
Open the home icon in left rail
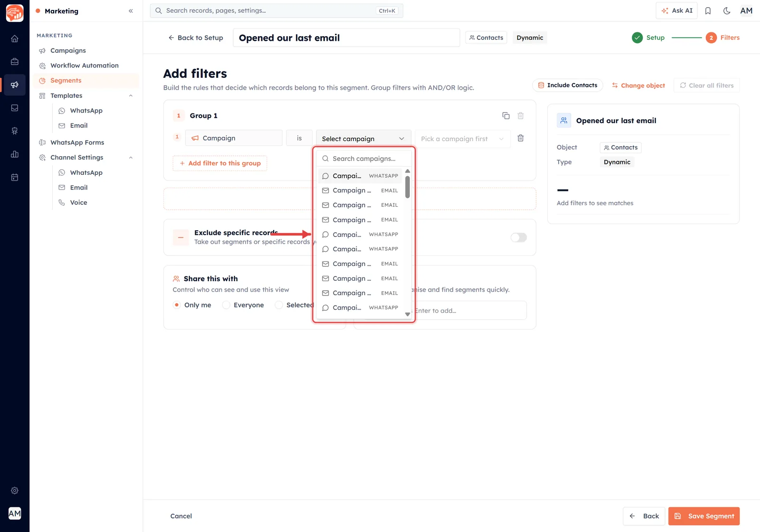pyautogui.click(x=15, y=38)
